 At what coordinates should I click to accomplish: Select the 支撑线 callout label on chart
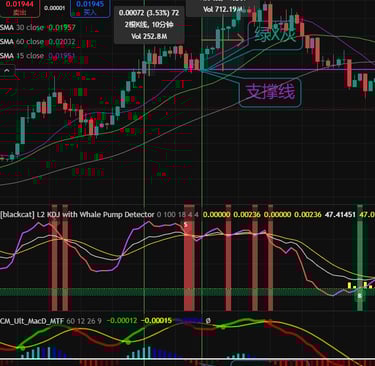coord(270,92)
